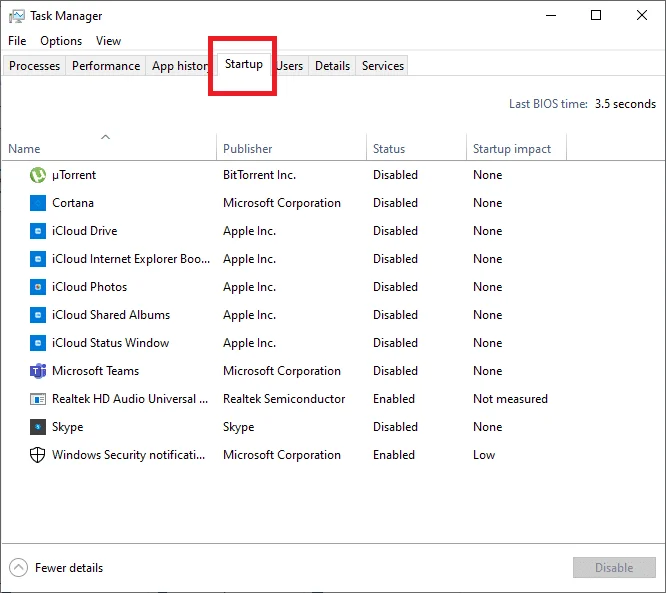Switch to the Performance tab
The width and height of the screenshot is (666, 593).
coord(106,66)
